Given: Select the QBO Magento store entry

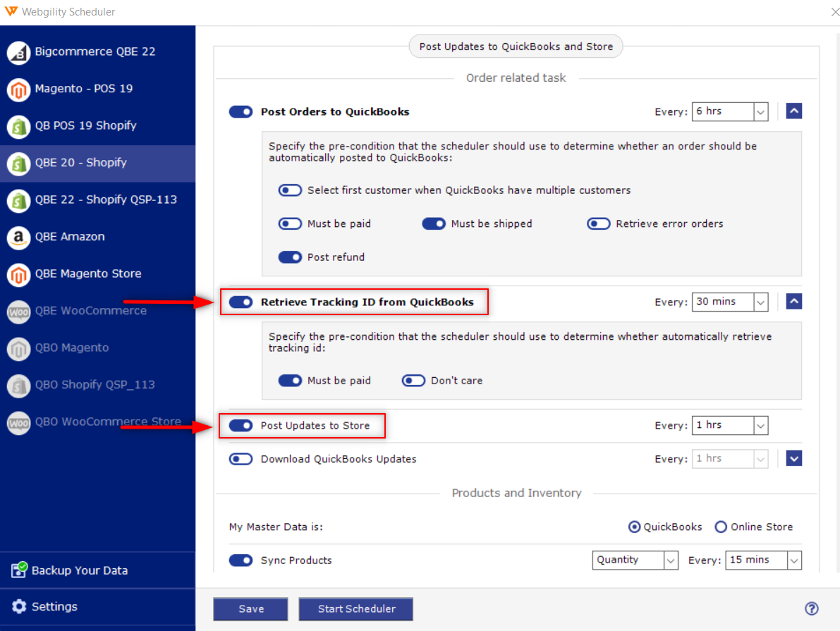Looking at the screenshot, I should pos(97,348).
